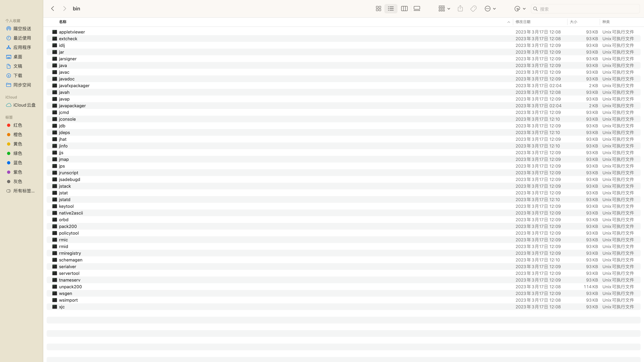Select the jar executable
This screenshot has width=644, height=362.
[x=343, y=52]
